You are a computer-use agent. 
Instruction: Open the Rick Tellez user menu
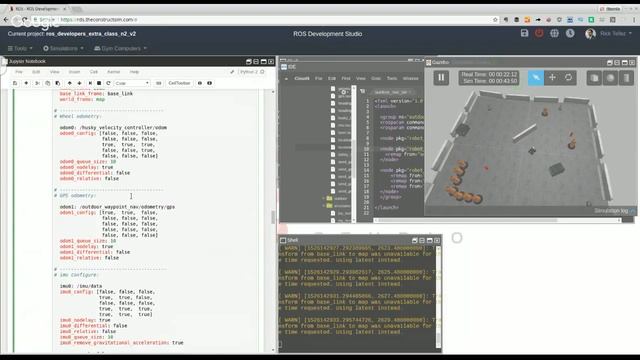[x=608, y=33]
